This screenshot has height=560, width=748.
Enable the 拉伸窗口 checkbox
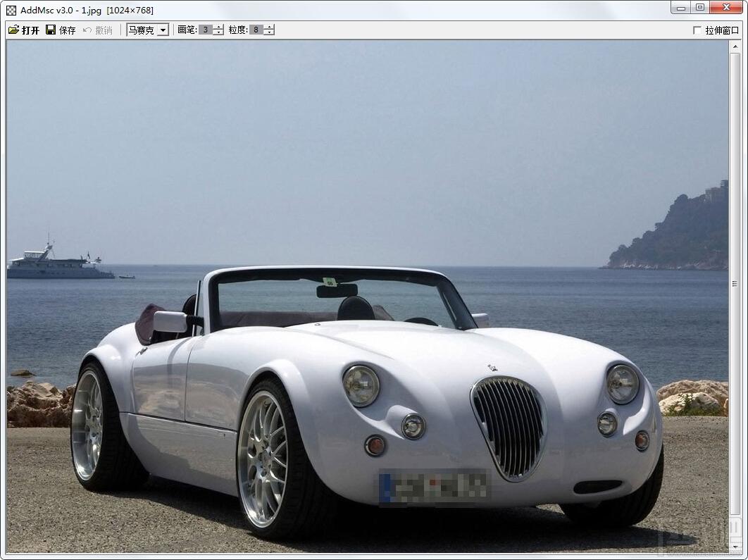[x=697, y=30]
